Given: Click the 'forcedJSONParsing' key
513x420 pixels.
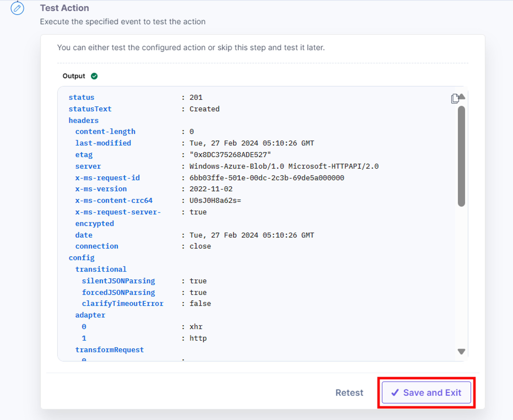Looking at the screenshot, I should (x=118, y=292).
